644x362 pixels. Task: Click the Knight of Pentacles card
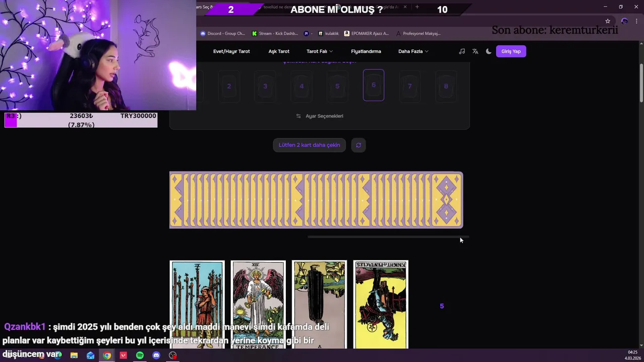[x=381, y=304]
